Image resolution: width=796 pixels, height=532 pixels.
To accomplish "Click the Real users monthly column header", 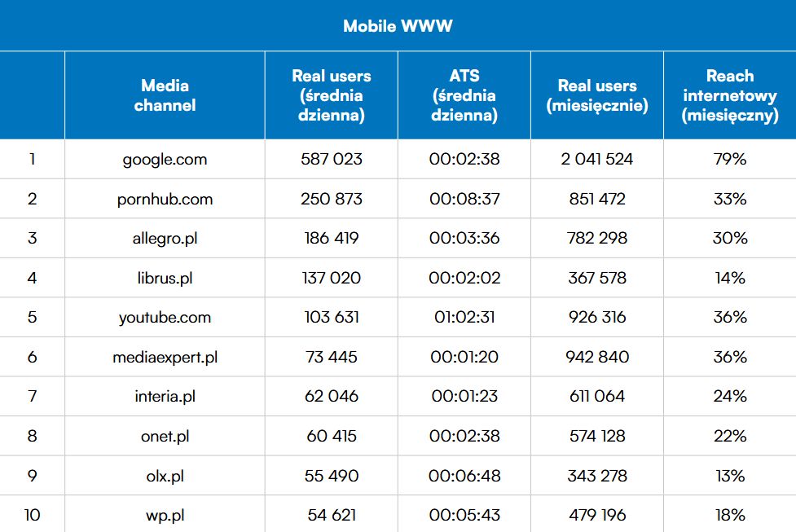I will coord(597,95).
